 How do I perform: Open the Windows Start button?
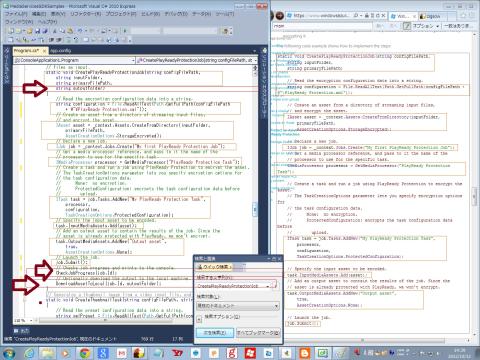[x=8, y=353]
